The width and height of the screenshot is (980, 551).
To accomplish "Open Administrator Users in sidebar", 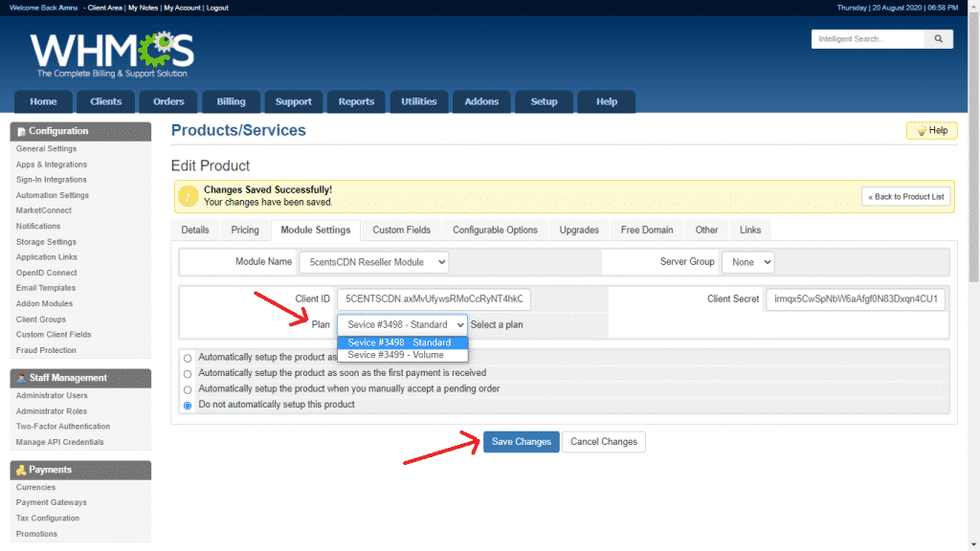I will [x=52, y=395].
